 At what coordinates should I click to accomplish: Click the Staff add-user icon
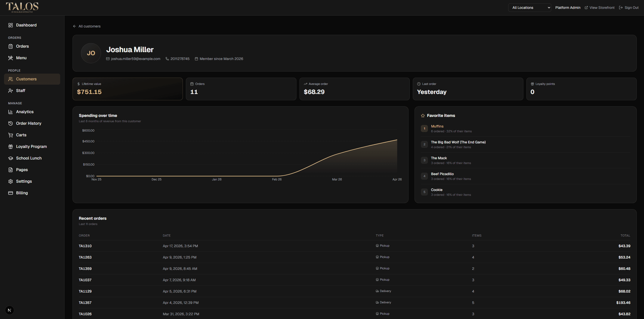click(10, 91)
